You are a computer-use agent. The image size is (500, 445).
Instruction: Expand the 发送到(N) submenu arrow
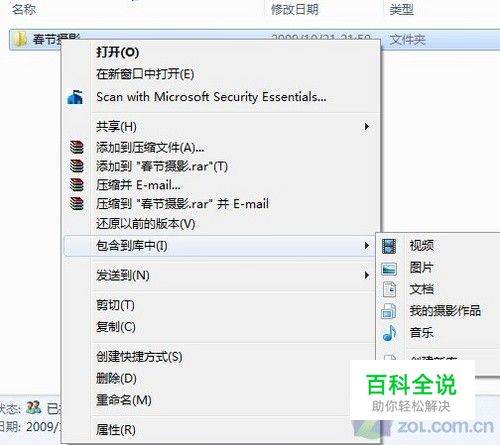[367, 275]
